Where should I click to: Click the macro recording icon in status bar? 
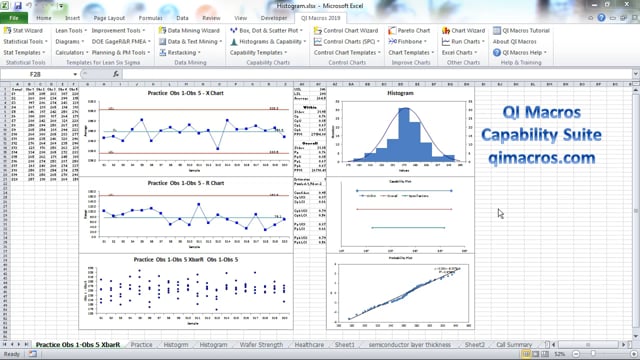pos(33,354)
